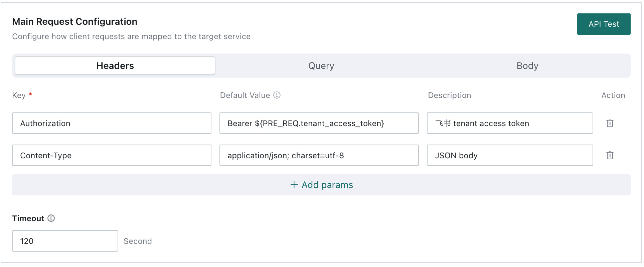Image resolution: width=644 pixels, height=267 pixels.
Task: Focus the Authorization key field
Action: coord(112,123)
